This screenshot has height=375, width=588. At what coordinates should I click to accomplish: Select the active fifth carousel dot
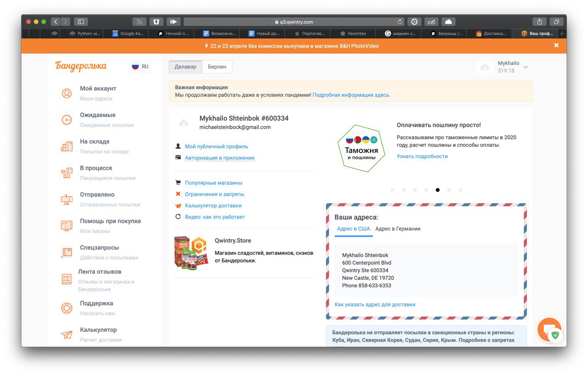click(437, 190)
